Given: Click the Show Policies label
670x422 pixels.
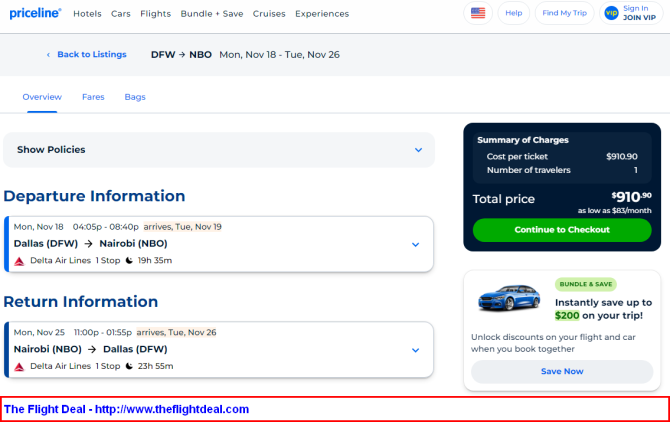Looking at the screenshot, I should coord(51,150).
